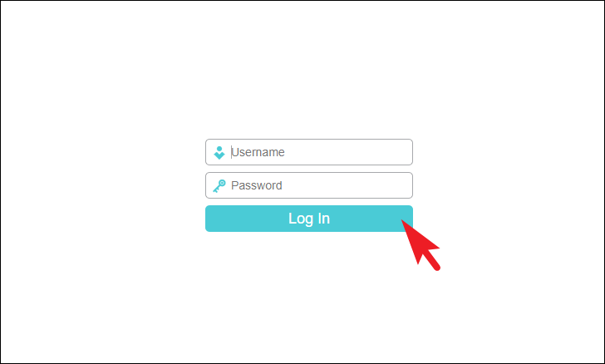
Task: Click the "Log In" label text
Action: pos(309,219)
